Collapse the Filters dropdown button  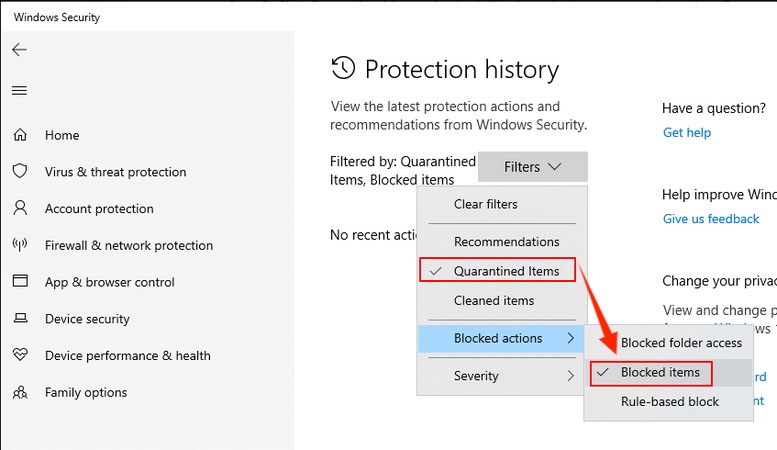click(532, 167)
